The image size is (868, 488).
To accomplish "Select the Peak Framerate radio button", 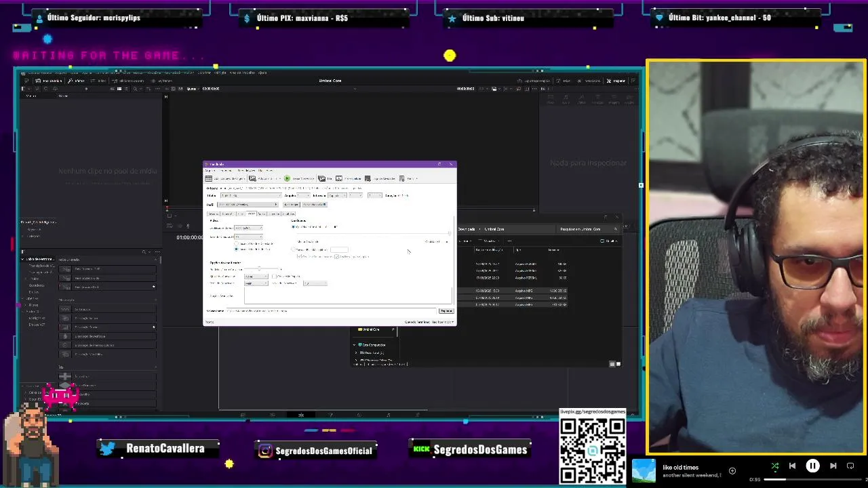I will (236, 249).
